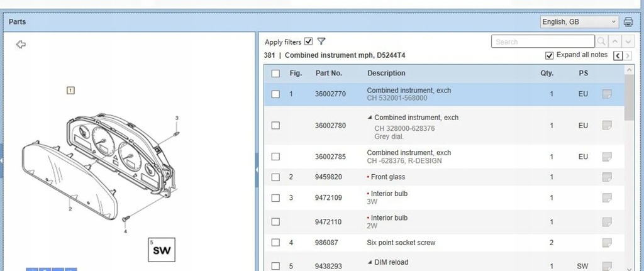Click the scrollbar up arrow in parts table
The height and width of the screenshot is (271, 644).
[629, 70]
